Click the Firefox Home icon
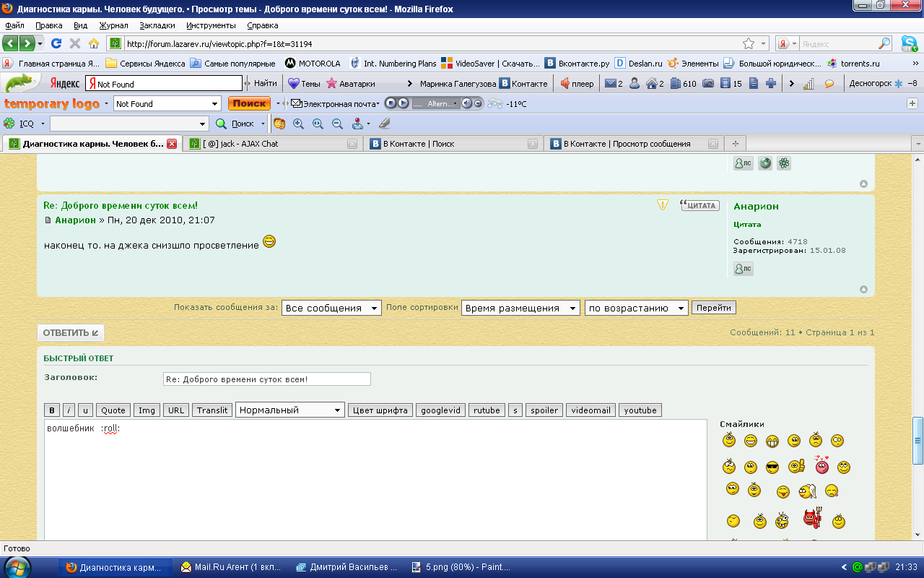This screenshot has height=578, width=924. click(x=94, y=43)
